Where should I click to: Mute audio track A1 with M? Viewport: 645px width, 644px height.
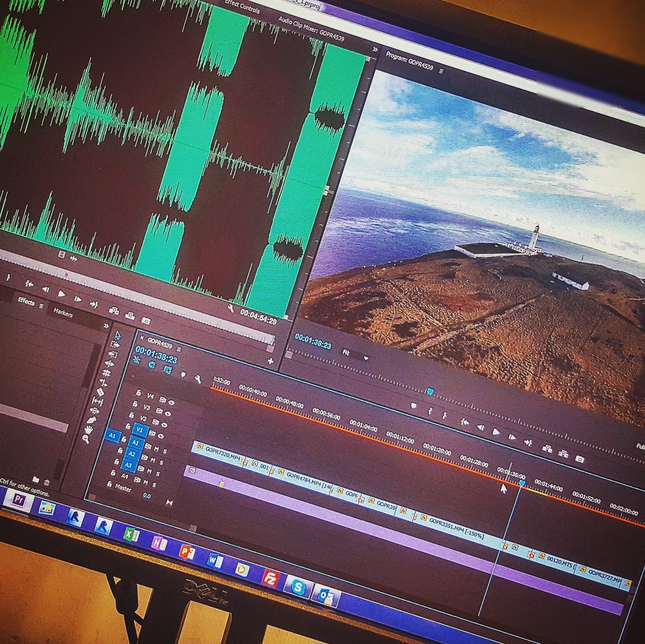pyautogui.click(x=156, y=448)
